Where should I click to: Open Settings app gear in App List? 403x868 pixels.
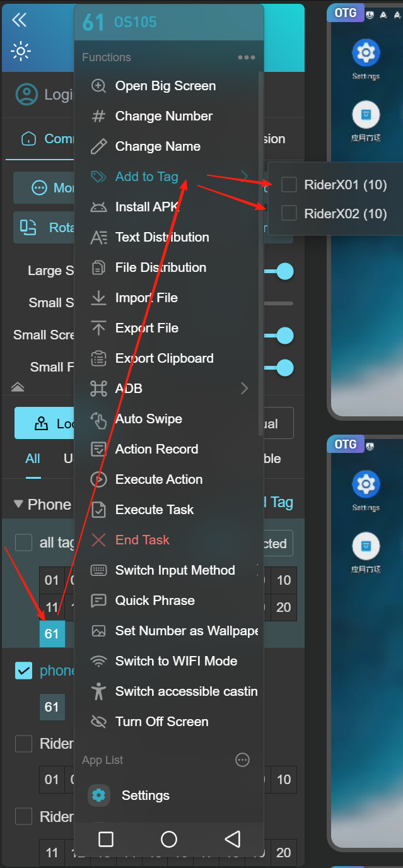coord(99,795)
